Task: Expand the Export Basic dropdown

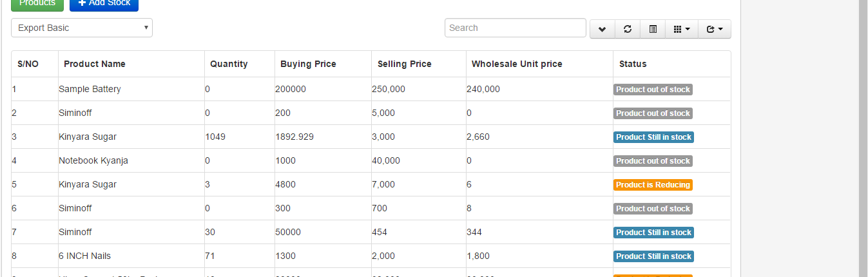Action: 82,28
